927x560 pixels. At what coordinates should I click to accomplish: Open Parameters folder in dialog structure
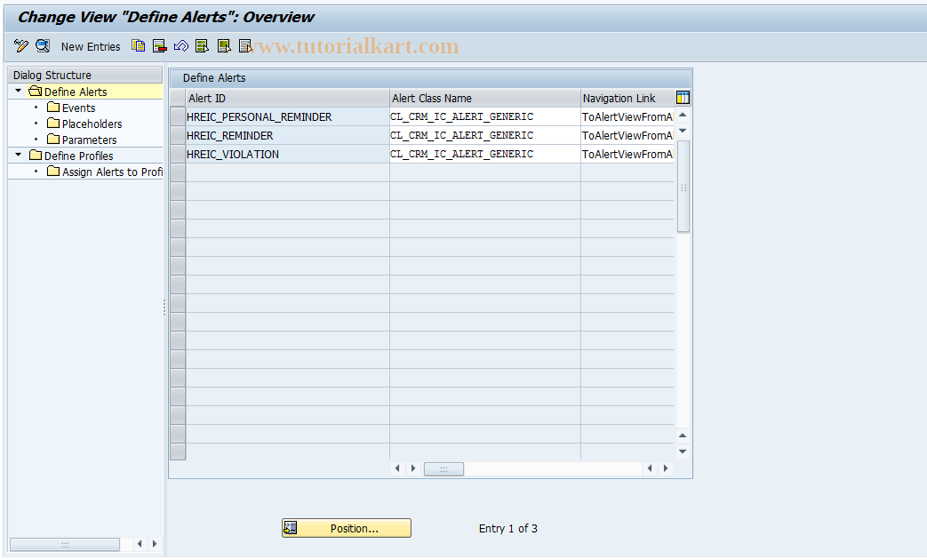[x=89, y=140]
